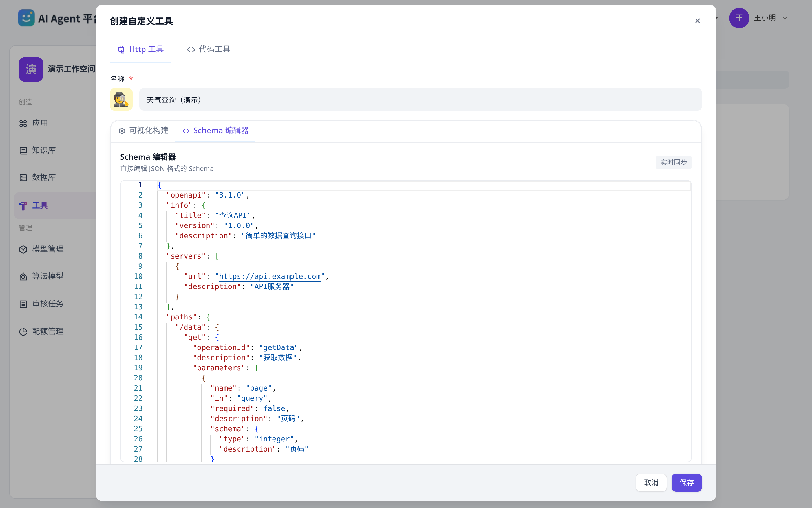Click the "API服务器" description value
Viewport: 812px width, 508px height.
tap(272, 286)
